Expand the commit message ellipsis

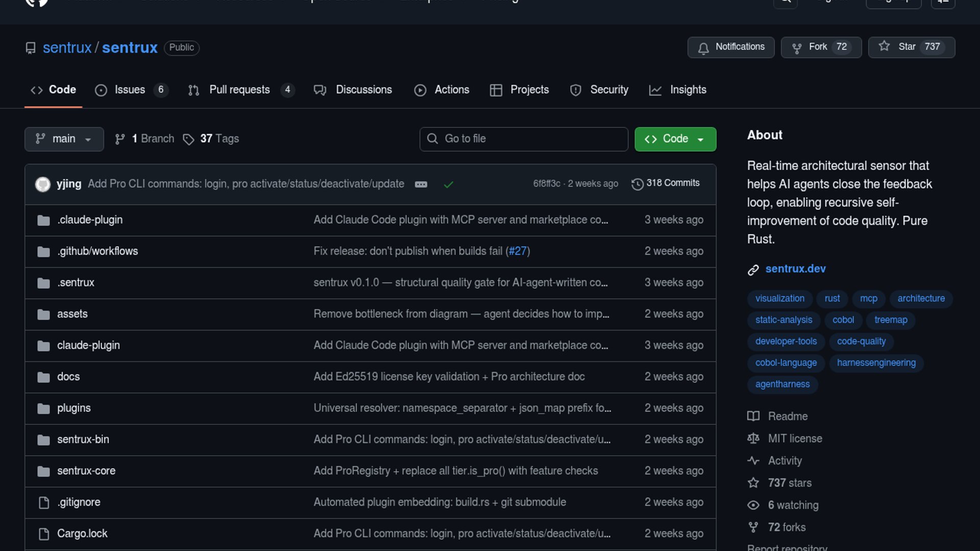(421, 184)
